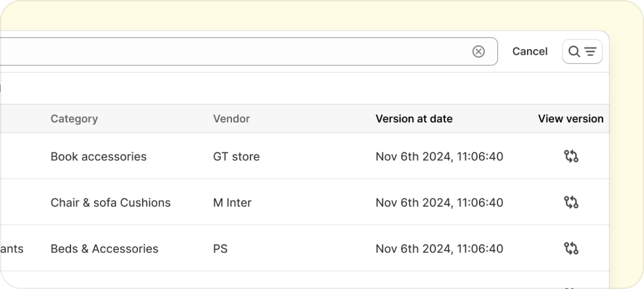The image size is (644, 289).
Task: Click the M Inter vendor cell
Action: [232, 202]
